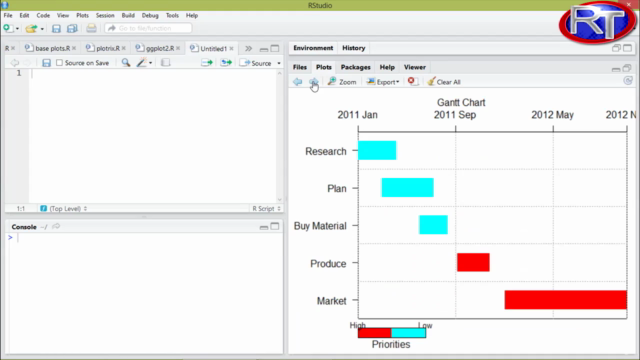Click the source editor save icon
This screenshot has width=640, height=360.
[46, 63]
